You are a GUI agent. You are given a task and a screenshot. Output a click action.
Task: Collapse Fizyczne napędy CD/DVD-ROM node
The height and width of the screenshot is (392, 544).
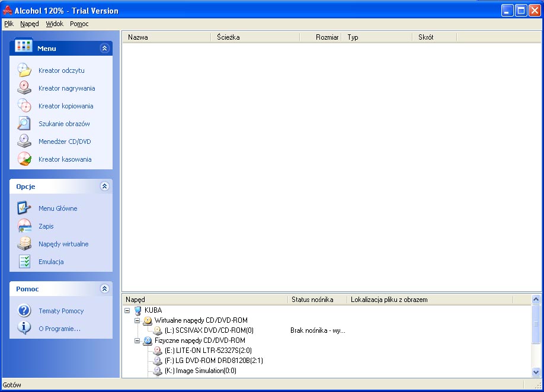137,340
